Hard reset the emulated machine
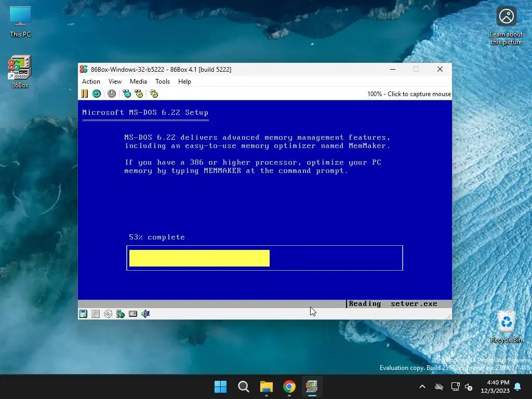Image resolution: width=532 pixels, height=399 pixels. [x=97, y=94]
